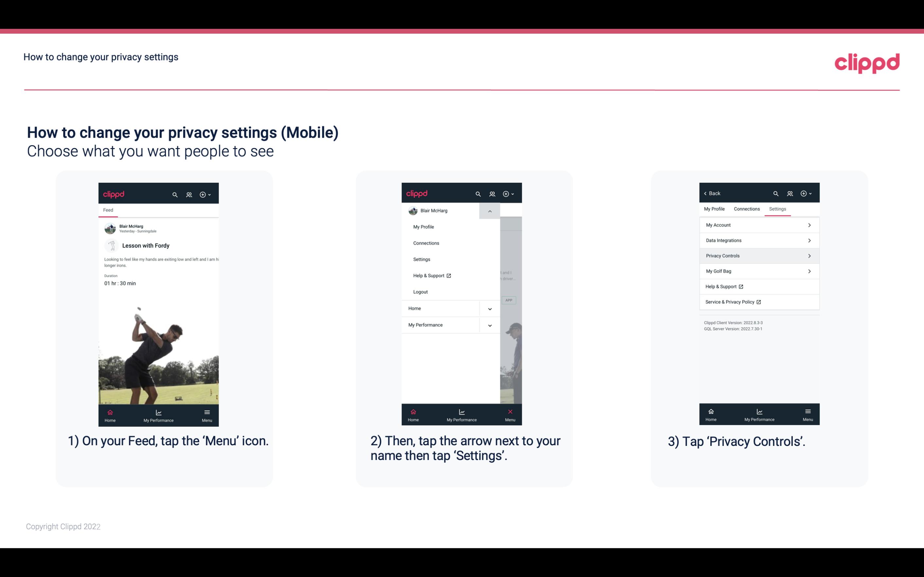The height and width of the screenshot is (577, 924).
Task: Tap the clippd logo icon
Action: pos(867,62)
